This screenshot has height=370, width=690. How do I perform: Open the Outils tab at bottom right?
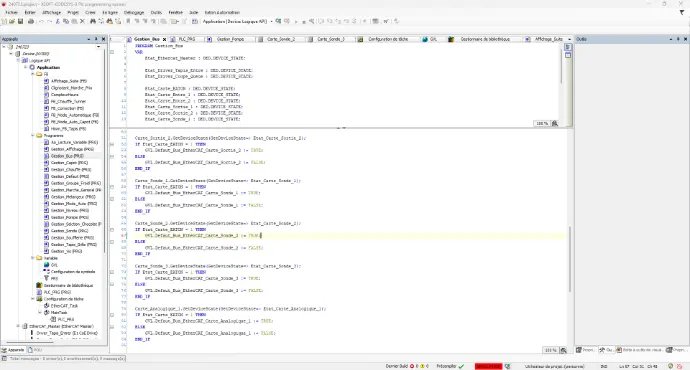(607, 350)
